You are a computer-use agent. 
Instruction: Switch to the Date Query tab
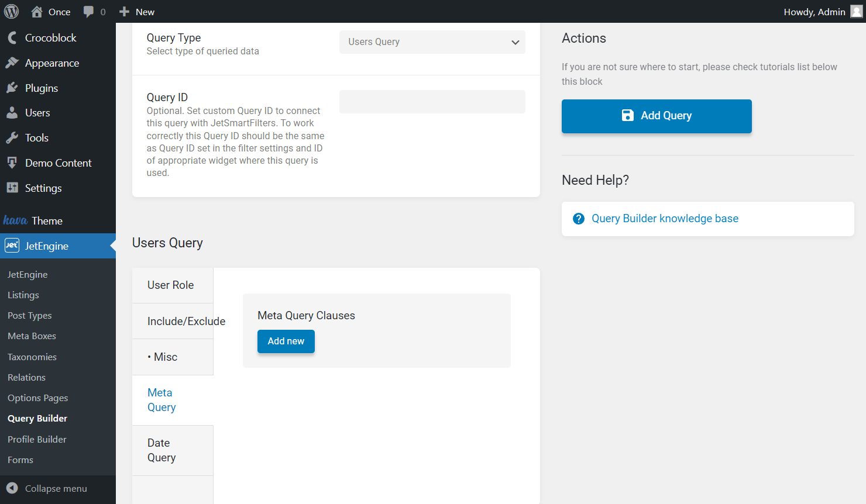[173, 450]
